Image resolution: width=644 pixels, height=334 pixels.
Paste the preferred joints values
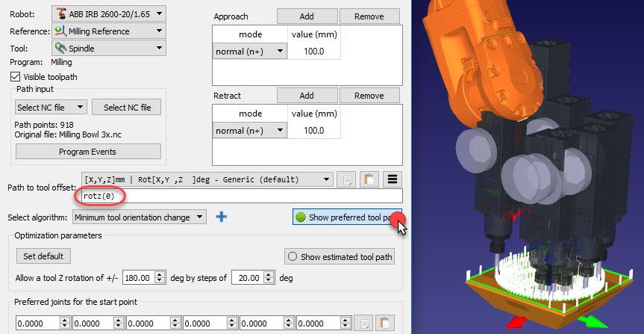(x=384, y=324)
